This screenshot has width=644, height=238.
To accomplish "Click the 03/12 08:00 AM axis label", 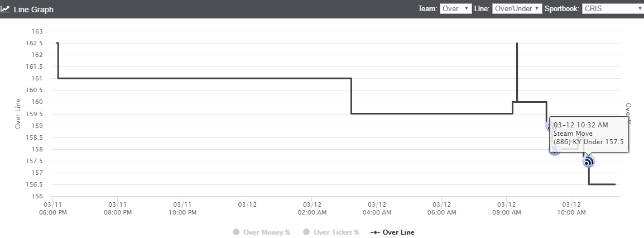I will [x=506, y=208].
